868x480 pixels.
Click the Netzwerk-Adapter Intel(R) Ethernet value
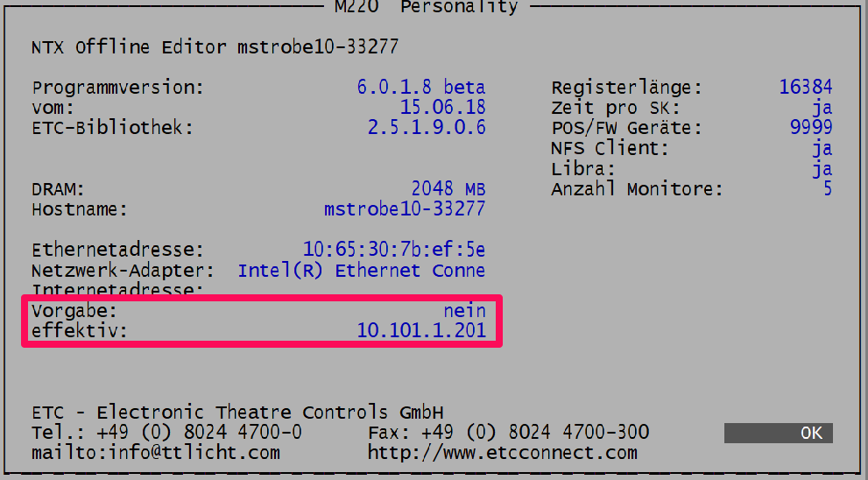coord(361,271)
